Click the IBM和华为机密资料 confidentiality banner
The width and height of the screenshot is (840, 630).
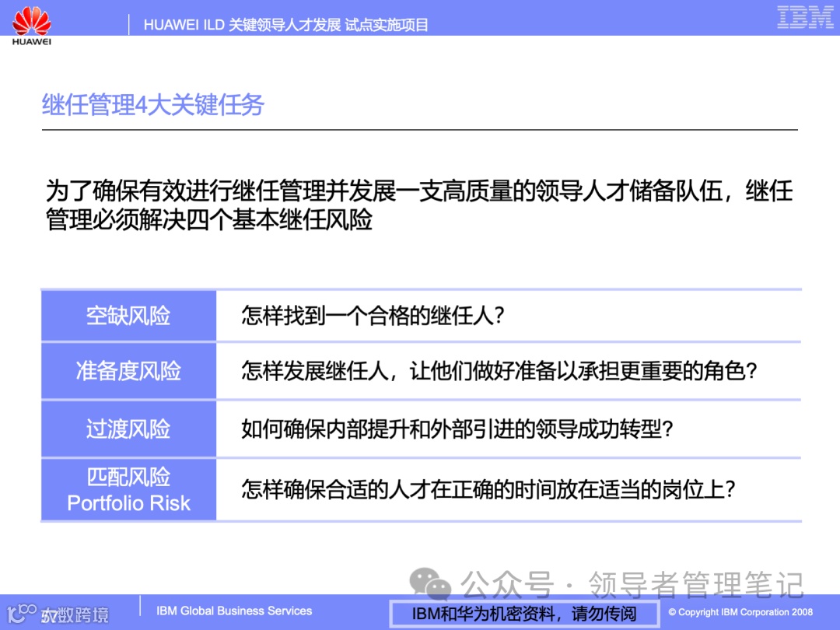pos(523,612)
